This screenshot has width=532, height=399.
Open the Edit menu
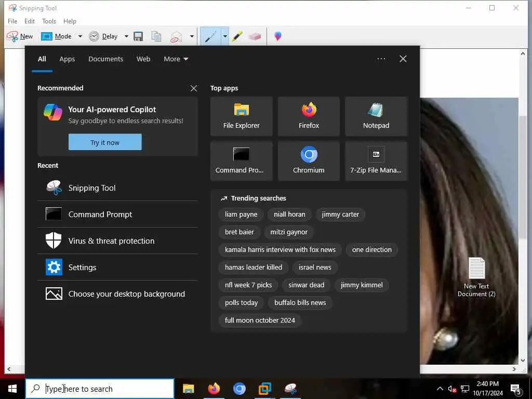tap(30, 21)
